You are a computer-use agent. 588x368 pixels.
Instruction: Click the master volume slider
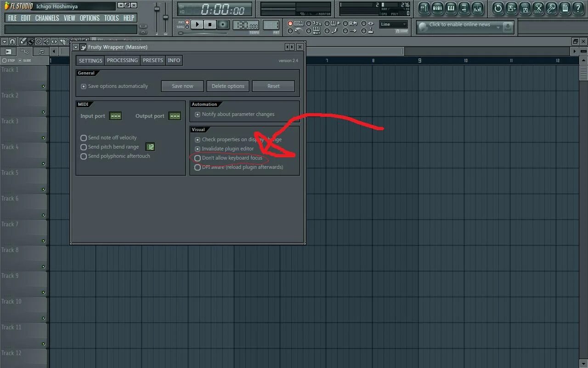pyautogui.click(x=157, y=17)
